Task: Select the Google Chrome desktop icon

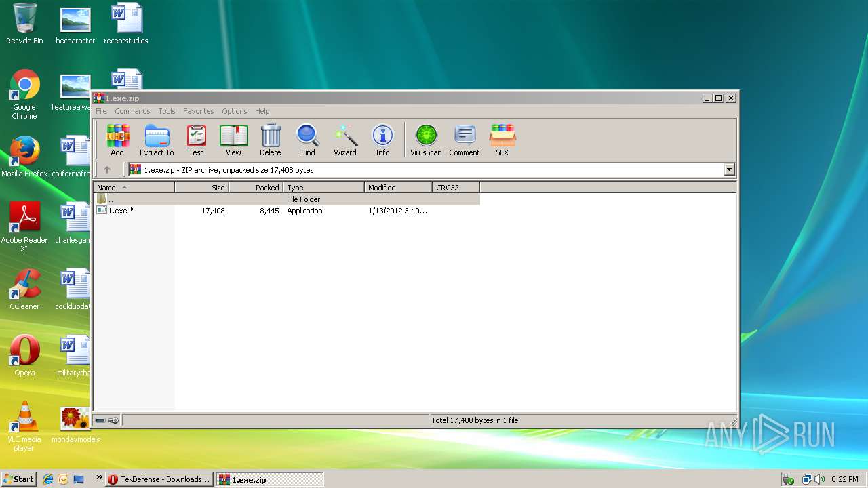Action: [24, 95]
